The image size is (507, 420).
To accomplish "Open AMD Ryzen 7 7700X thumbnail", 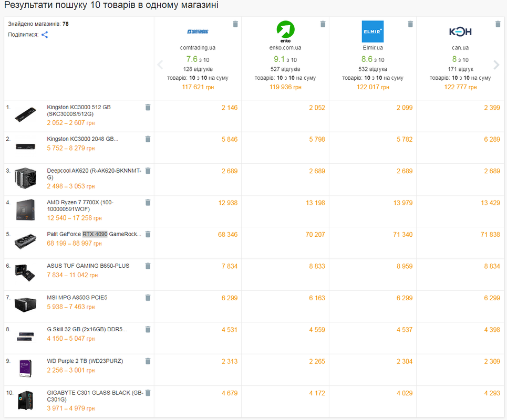I will pos(26,209).
